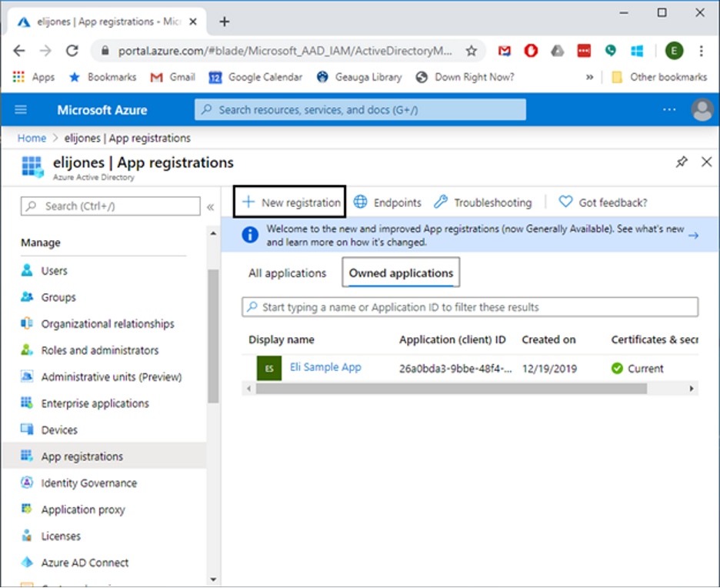Click the Endpoints globe icon
720x588 pixels.
click(x=360, y=202)
